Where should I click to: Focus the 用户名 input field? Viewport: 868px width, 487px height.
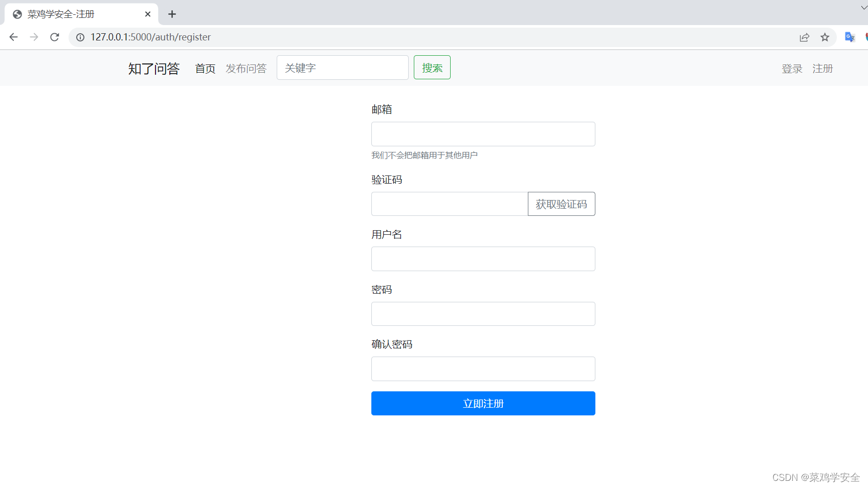coord(483,259)
